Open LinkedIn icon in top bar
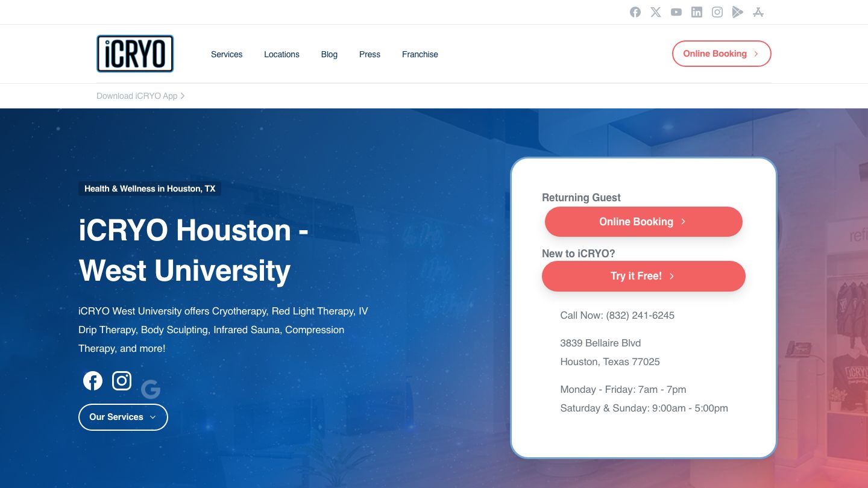The width and height of the screenshot is (868, 488). click(x=697, y=12)
